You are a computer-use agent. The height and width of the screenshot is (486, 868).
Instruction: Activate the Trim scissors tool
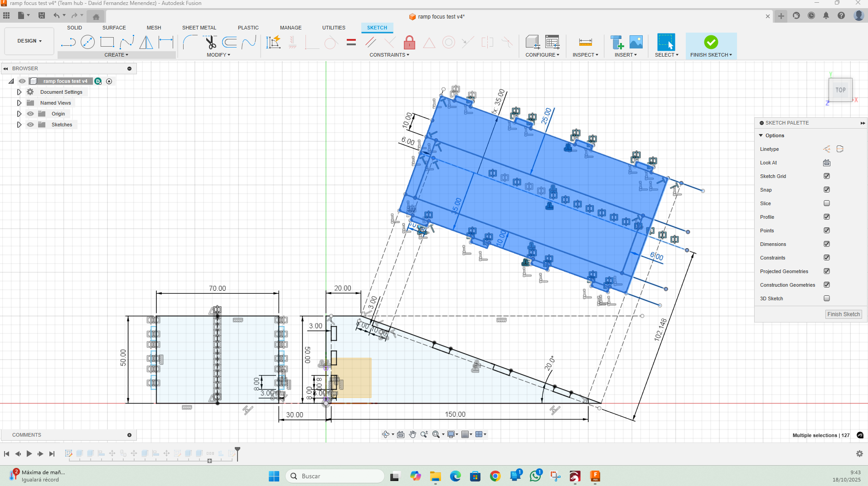(210, 43)
